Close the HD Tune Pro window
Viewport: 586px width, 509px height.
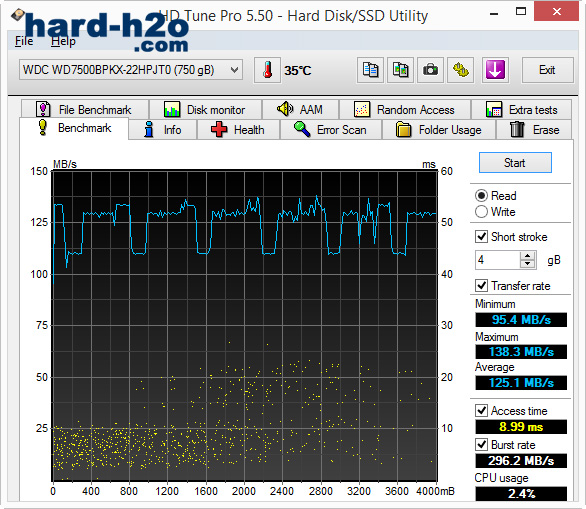point(556,11)
